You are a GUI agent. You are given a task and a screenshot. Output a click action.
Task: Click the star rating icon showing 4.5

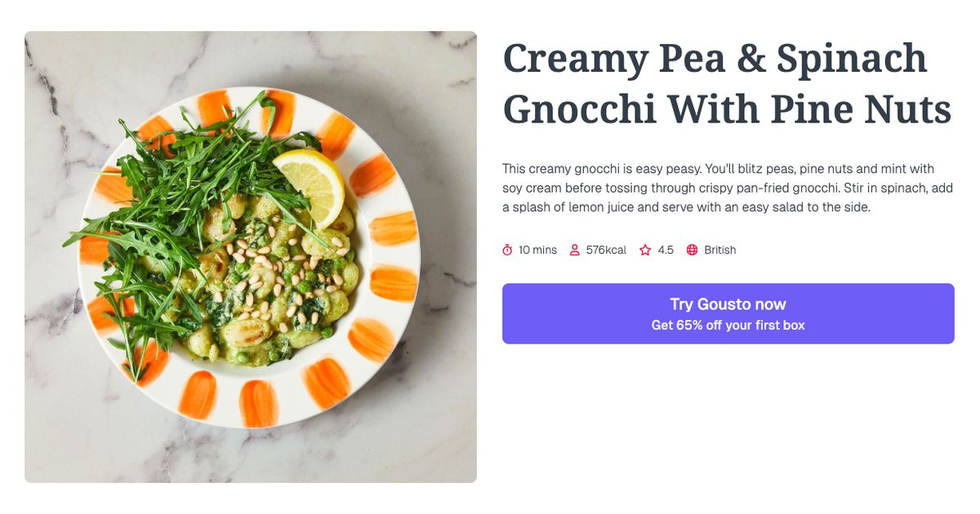tap(644, 250)
